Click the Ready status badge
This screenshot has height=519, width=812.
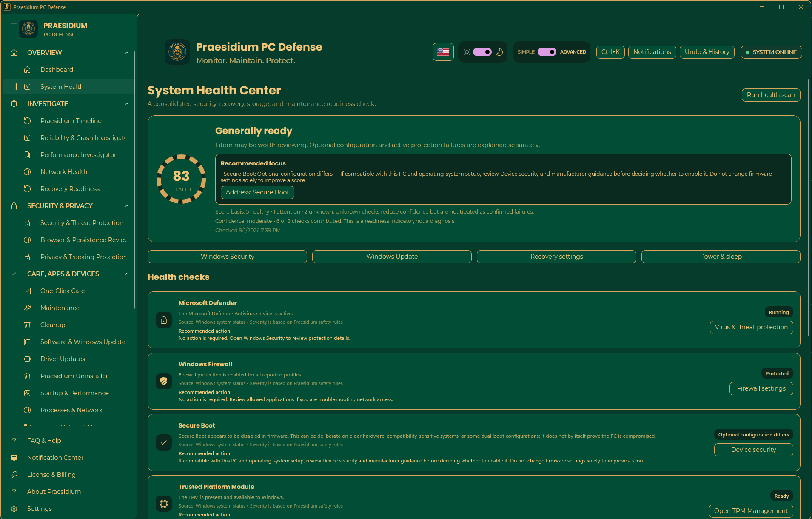[x=781, y=496]
